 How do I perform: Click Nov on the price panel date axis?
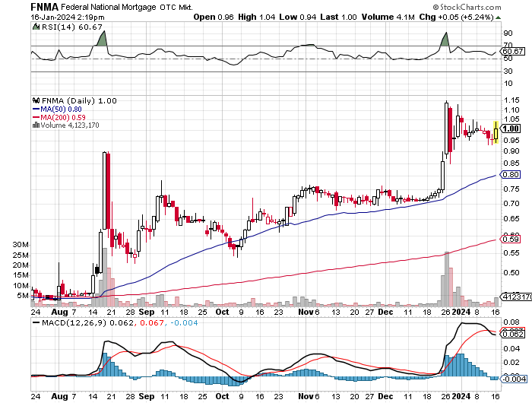[x=306, y=312]
